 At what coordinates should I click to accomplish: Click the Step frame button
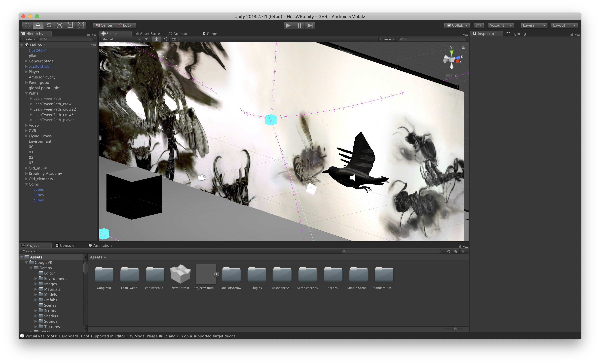pos(310,25)
